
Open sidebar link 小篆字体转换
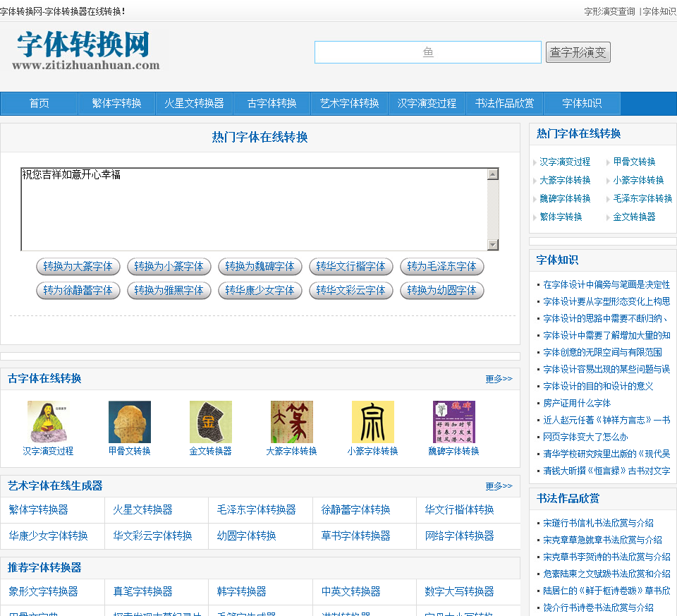tap(639, 180)
